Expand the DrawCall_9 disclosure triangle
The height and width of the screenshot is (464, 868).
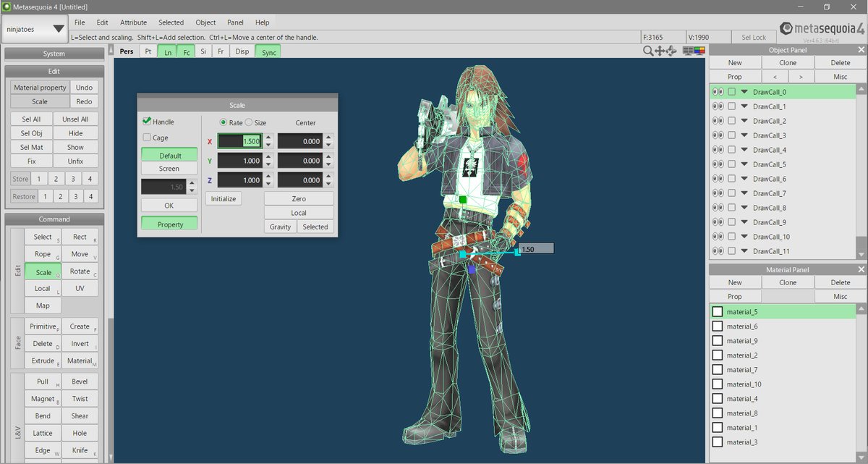tap(744, 222)
